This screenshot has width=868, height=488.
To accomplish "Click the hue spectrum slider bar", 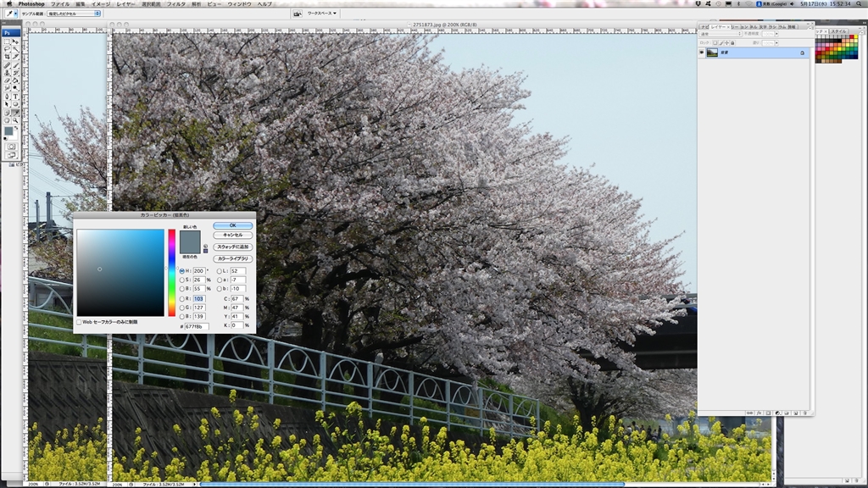I will (x=171, y=273).
